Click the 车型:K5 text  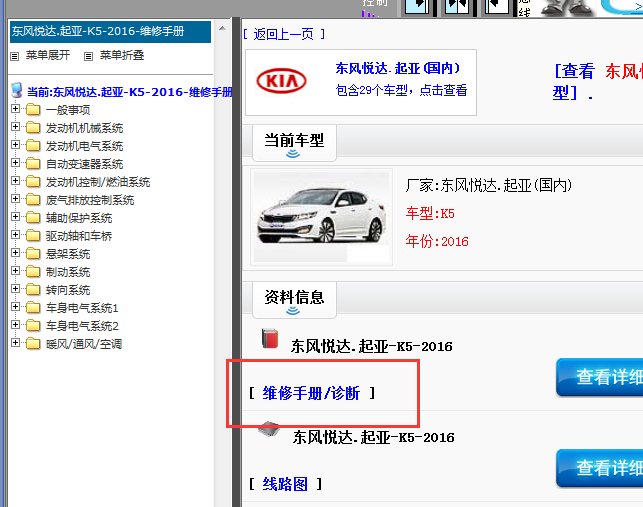[x=430, y=213]
